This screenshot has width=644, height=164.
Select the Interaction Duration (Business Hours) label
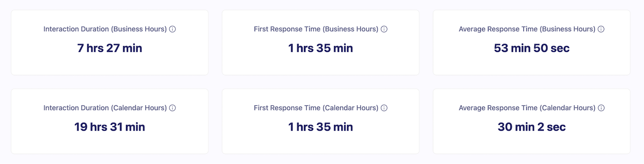pos(105,29)
